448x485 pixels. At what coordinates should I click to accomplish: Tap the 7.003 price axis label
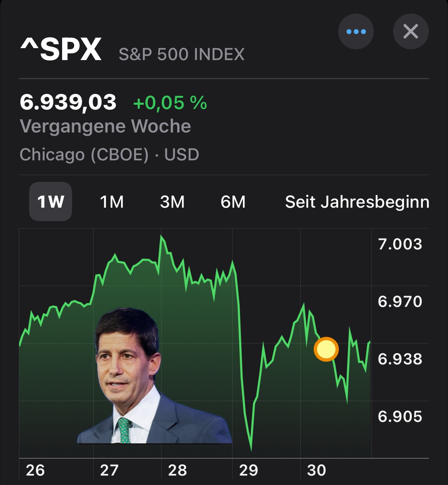tap(400, 244)
